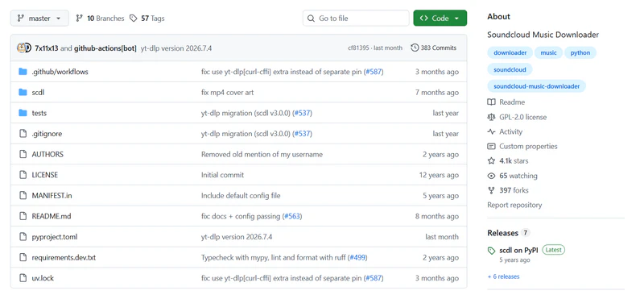Screen dimensions: 644x295
Task: Click the scales icon beside GPL-2.0 license
Action: pyautogui.click(x=491, y=117)
